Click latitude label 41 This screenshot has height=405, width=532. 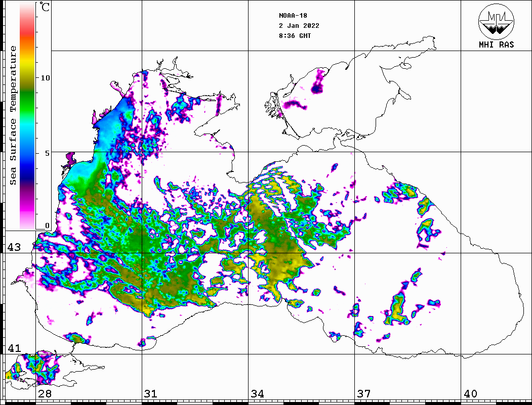pos(14,348)
